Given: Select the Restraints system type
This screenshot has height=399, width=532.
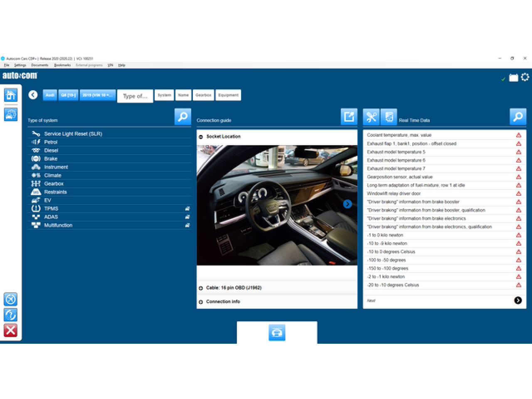Looking at the screenshot, I should point(110,192).
